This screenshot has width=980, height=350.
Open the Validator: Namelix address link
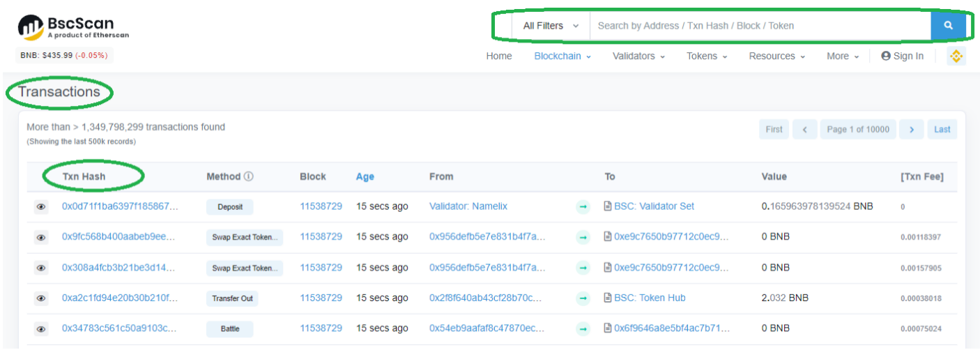point(468,206)
